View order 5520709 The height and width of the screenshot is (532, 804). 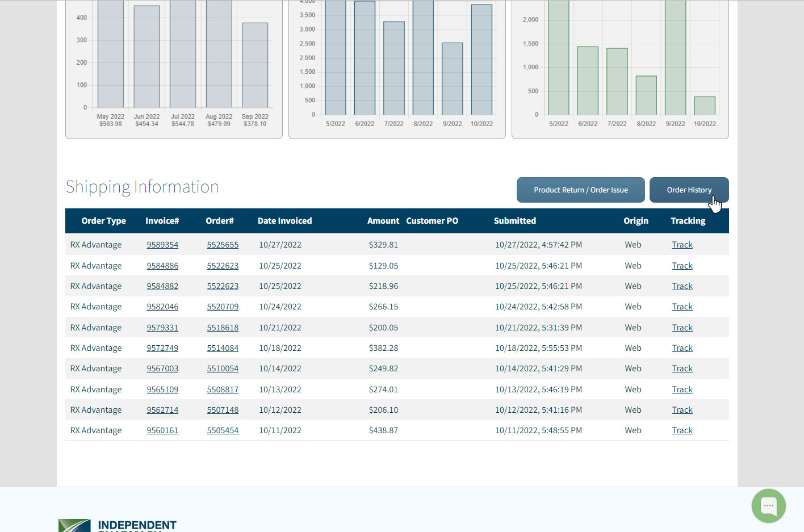tap(223, 307)
